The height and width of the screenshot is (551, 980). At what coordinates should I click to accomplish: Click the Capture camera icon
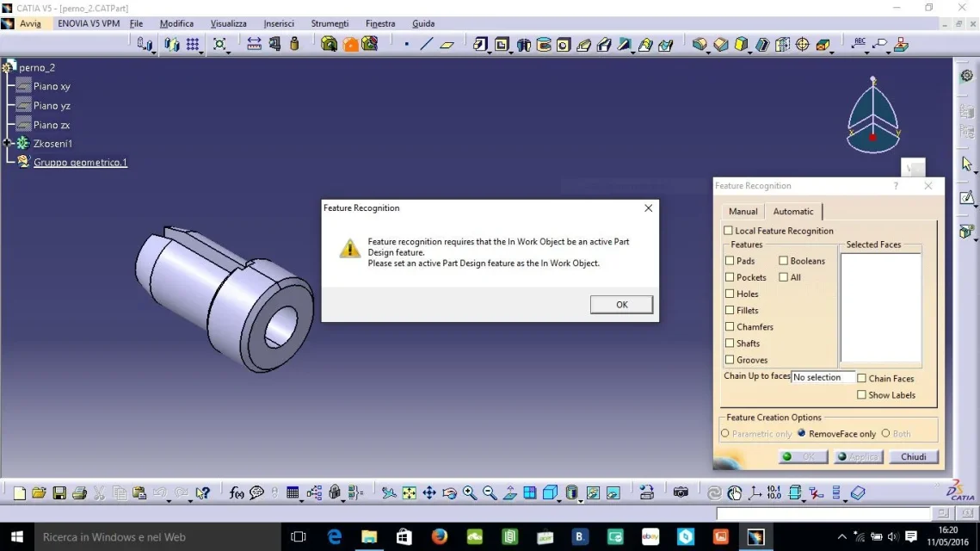(x=681, y=492)
